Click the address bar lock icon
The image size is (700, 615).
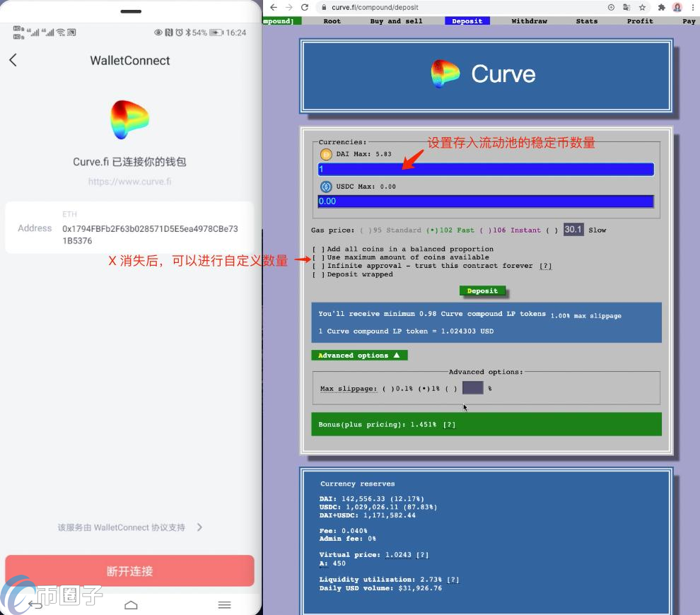[324, 7]
